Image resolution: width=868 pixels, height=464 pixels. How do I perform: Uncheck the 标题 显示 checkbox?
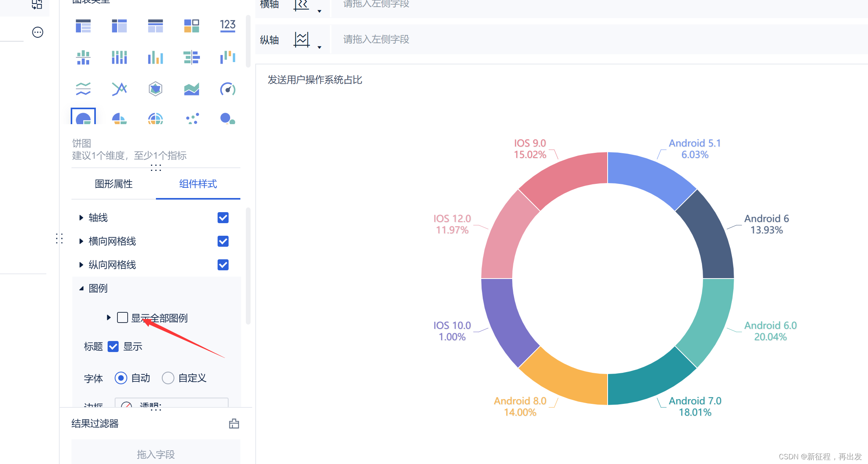pos(113,347)
